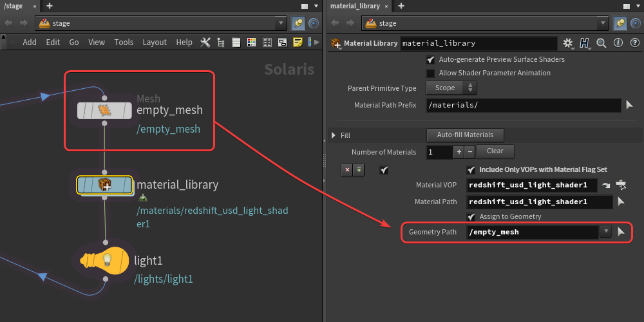
Task: Click the link target circle in network pane
Action: coord(314,23)
